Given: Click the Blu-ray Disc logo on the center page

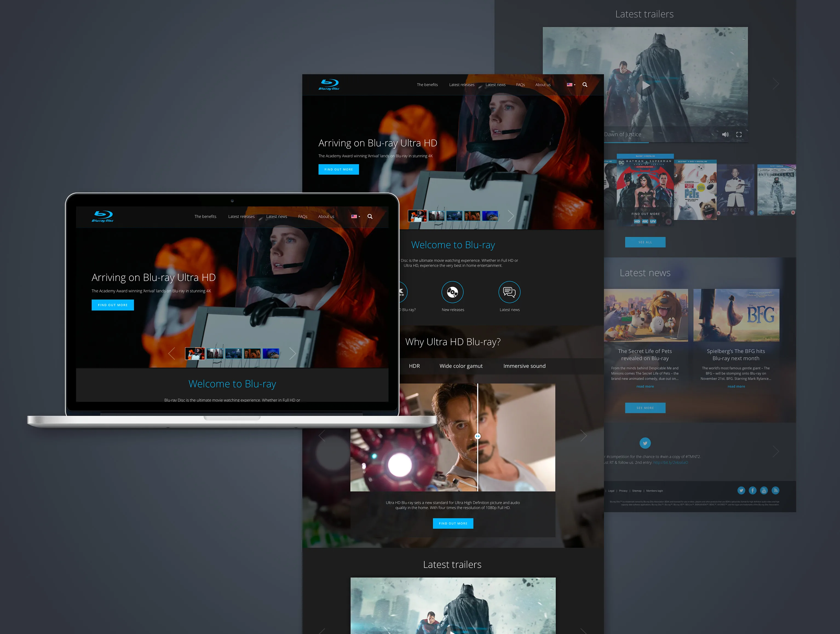Looking at the screenshot, I should click(329, 85).
